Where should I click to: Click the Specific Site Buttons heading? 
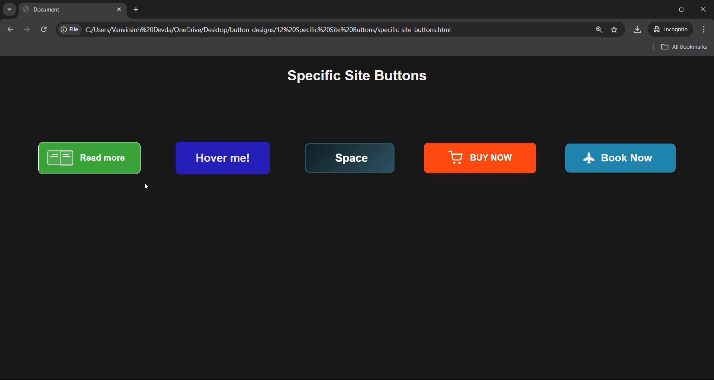(x=357, y=76)
